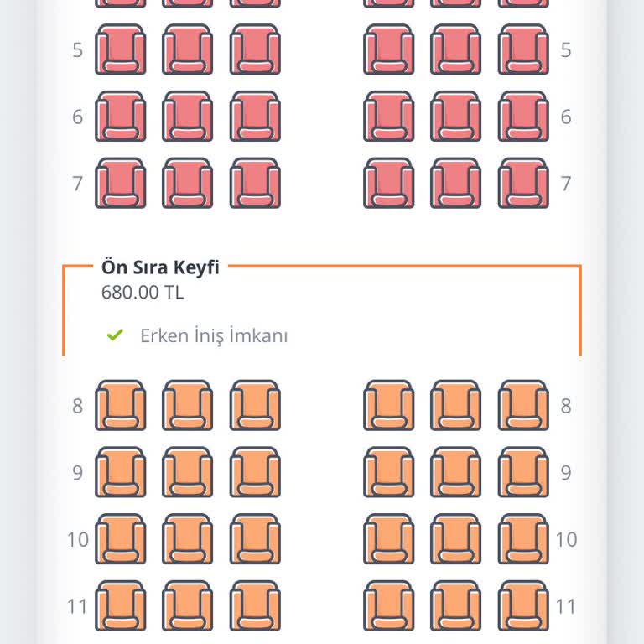Select the rightmost seat in row 6
644x644 pixels.
(523, 117)
